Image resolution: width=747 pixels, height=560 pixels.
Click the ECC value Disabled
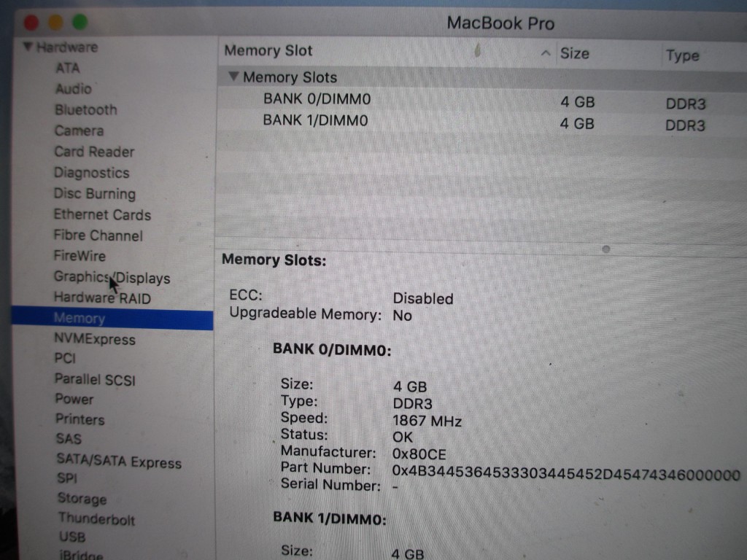point(423,298)
